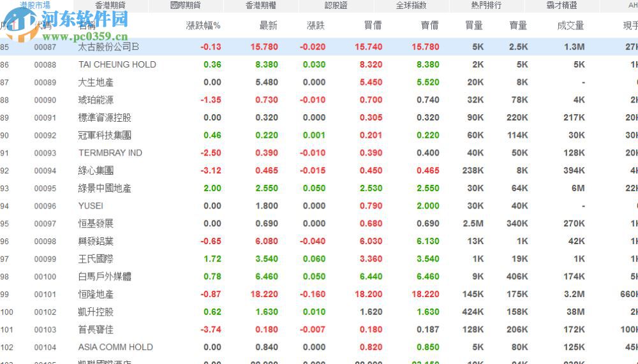Image resolution: width=638 pixels, height=364 pixels.
Task: Click latest price 18.220 of 恒隆地產
Action: tap(264, 294)
